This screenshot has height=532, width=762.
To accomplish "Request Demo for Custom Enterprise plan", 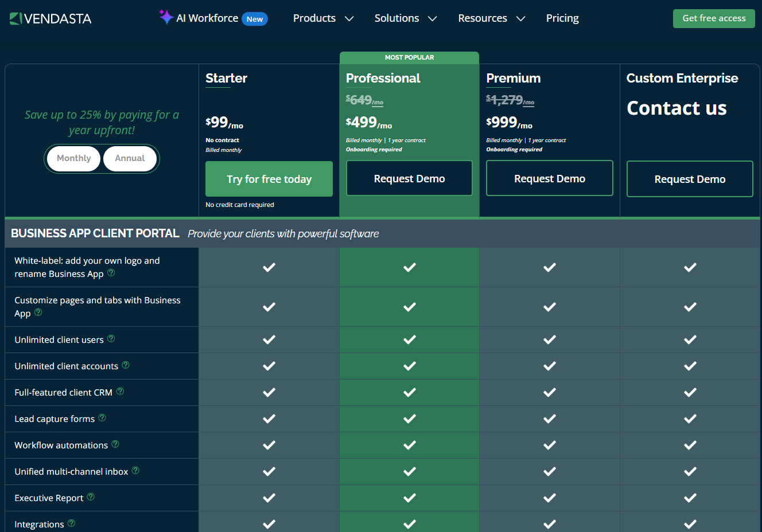I will [x=690, y=179].
